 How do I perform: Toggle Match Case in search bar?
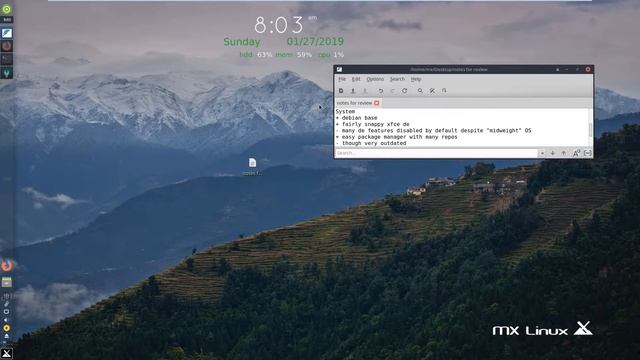[x=576, y=153]
